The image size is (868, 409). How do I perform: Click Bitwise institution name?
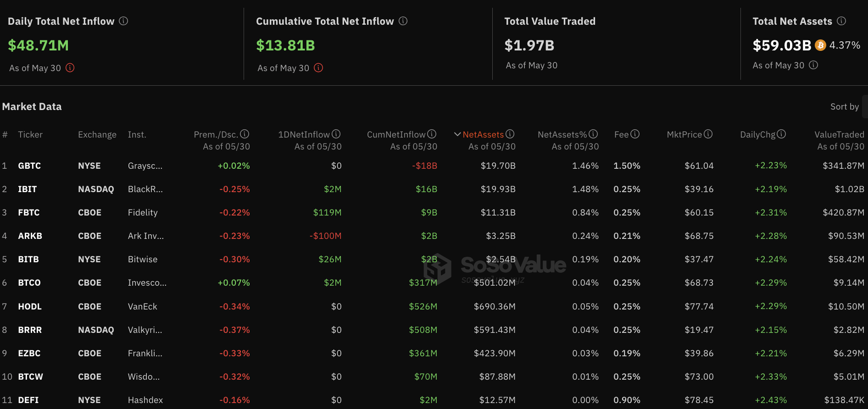[x=143, y=259]
